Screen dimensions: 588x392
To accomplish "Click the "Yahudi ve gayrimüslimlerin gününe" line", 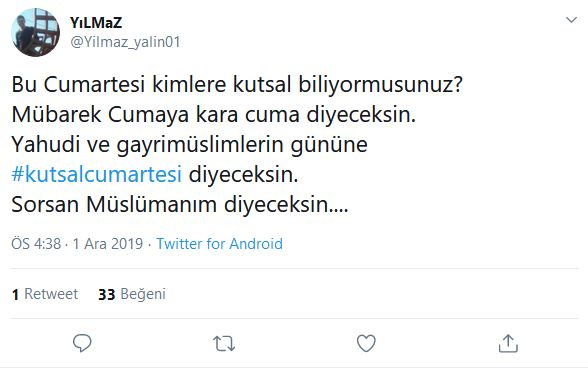I will 189,145.
